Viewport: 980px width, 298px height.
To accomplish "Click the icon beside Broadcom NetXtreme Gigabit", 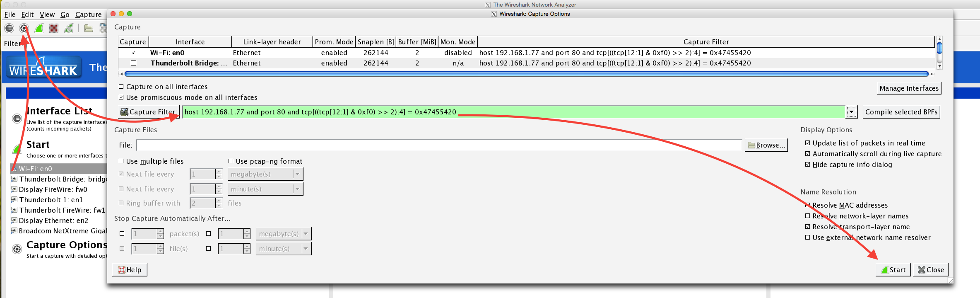I will [x=14, y=231].
